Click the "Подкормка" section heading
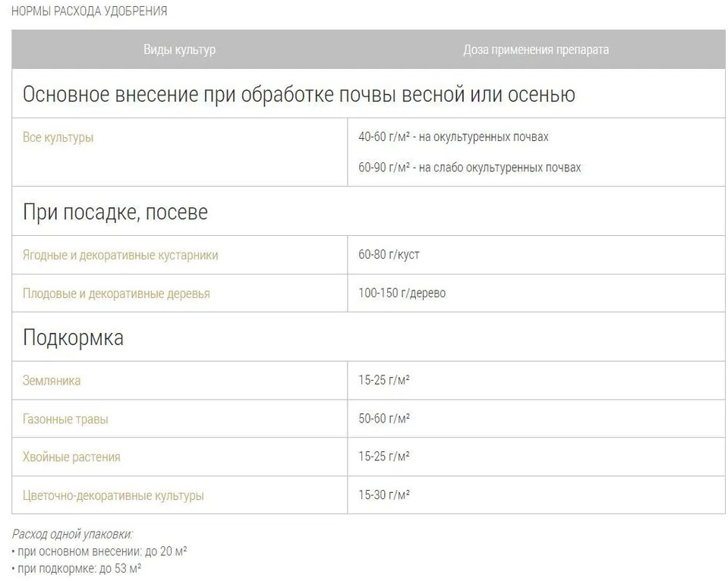The image size is (728, 581). pyautogui.click(x=73, y=338)
